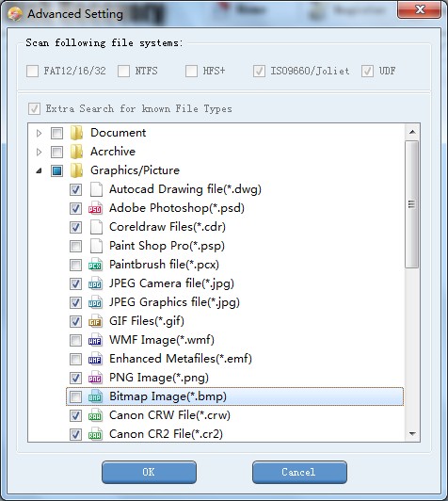Click the Adobe Photoshop PSD icon

tap(95, 208)
